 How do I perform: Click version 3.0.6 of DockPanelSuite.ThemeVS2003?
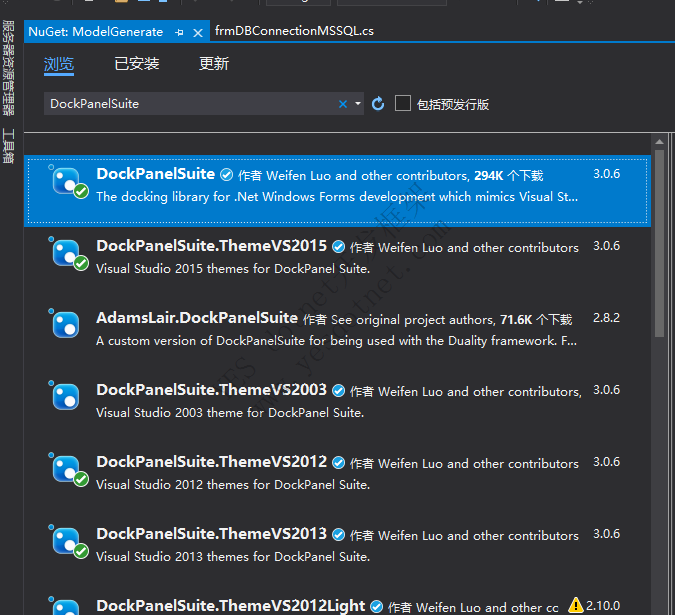pyautogui.click(x=606, y=390)
